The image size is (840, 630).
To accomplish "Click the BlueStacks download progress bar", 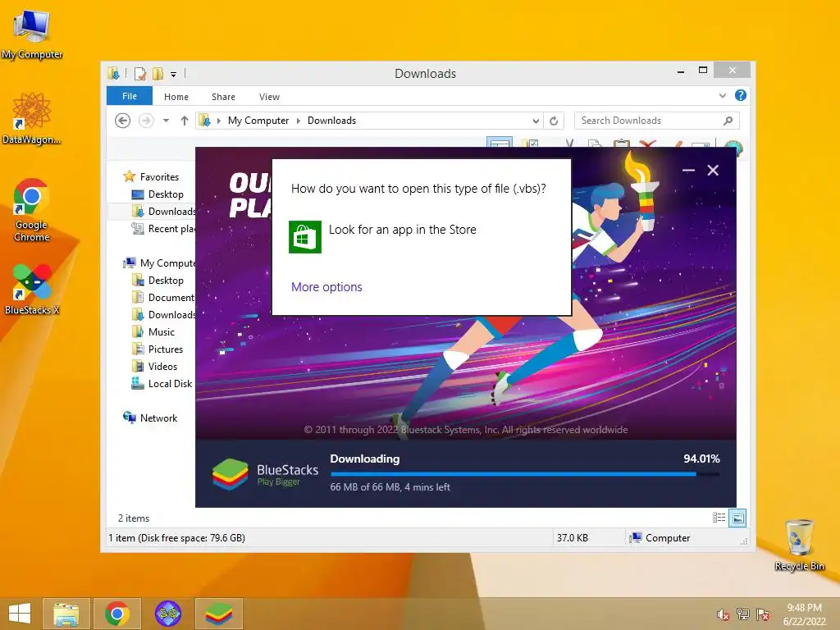I will click(525, 474).
